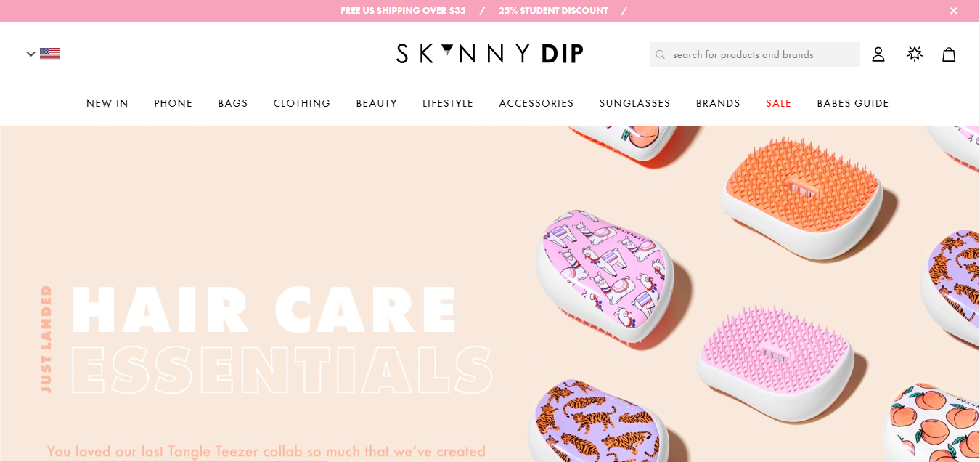Image resolution: width=980 pixels, height=462 pixels.
Task: Expand the country selector chevron
Action: coord(30,54)
